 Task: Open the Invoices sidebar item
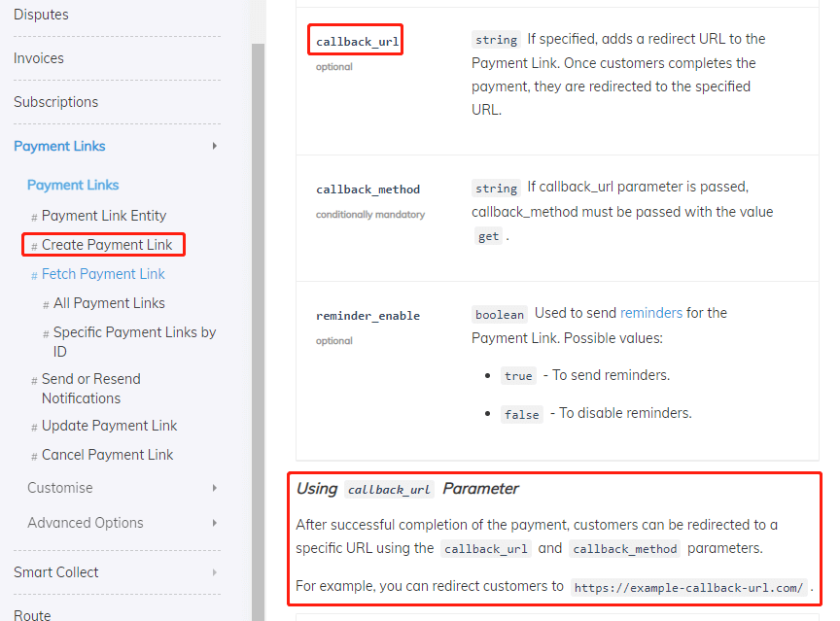coord(39,58)
